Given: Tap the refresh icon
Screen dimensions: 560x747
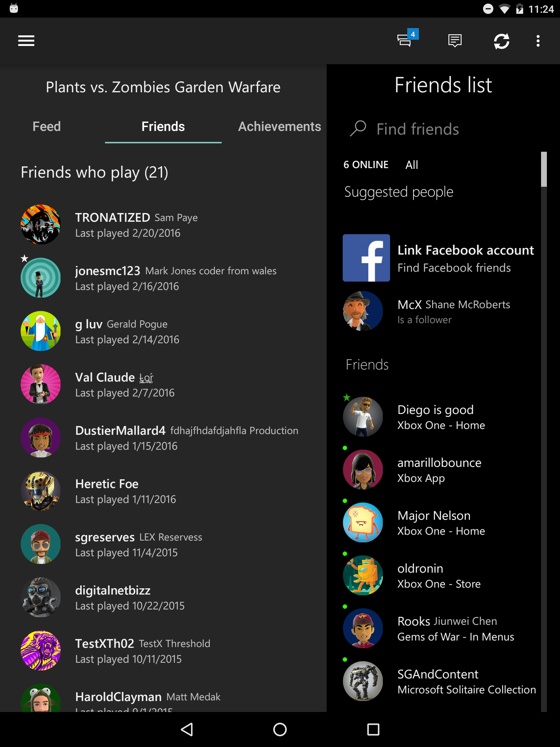Looking at the screenshot, I should [502, 41].
